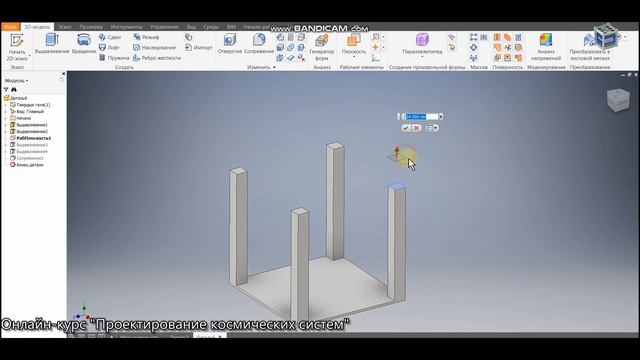
Task: Select Выдавливание2 in model tree
Action: 29,131
